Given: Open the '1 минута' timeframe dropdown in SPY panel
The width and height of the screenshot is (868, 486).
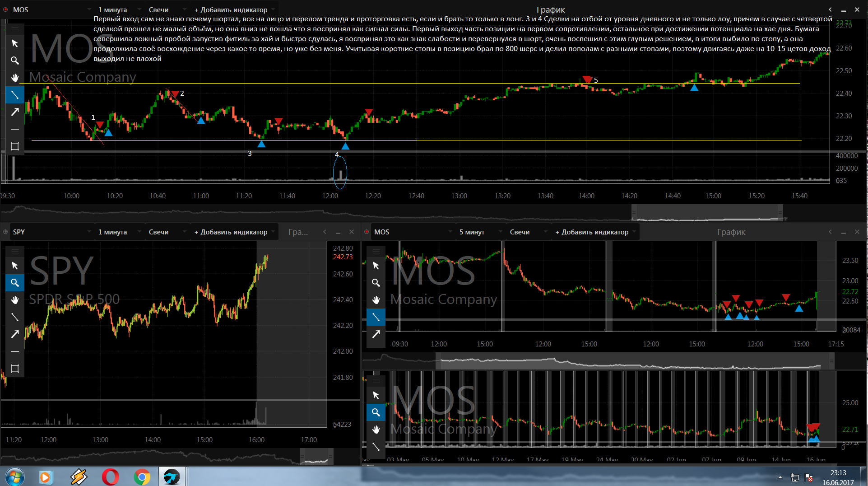Looking at the screenshot, I should click(x=139, y=232).
